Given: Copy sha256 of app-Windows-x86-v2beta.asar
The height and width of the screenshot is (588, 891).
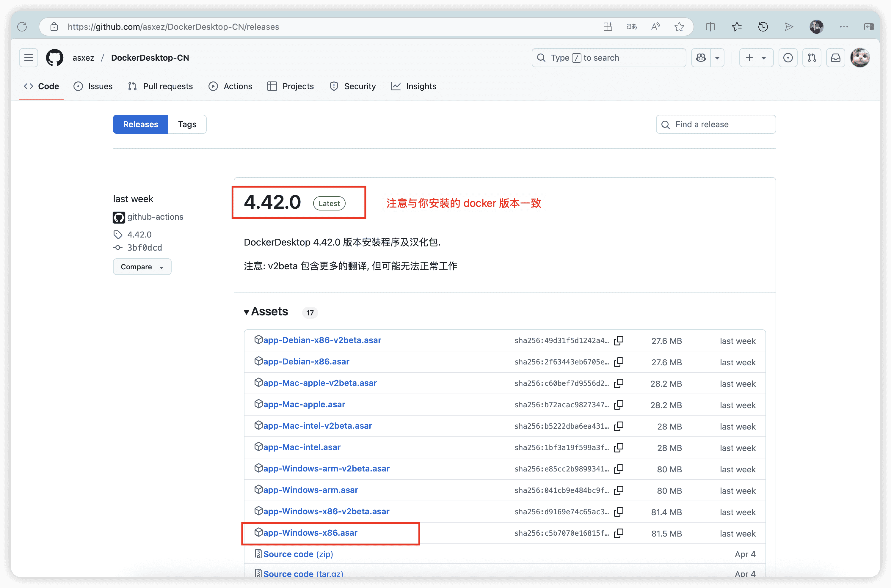Looking at the screenshot, I should point(619,512).
